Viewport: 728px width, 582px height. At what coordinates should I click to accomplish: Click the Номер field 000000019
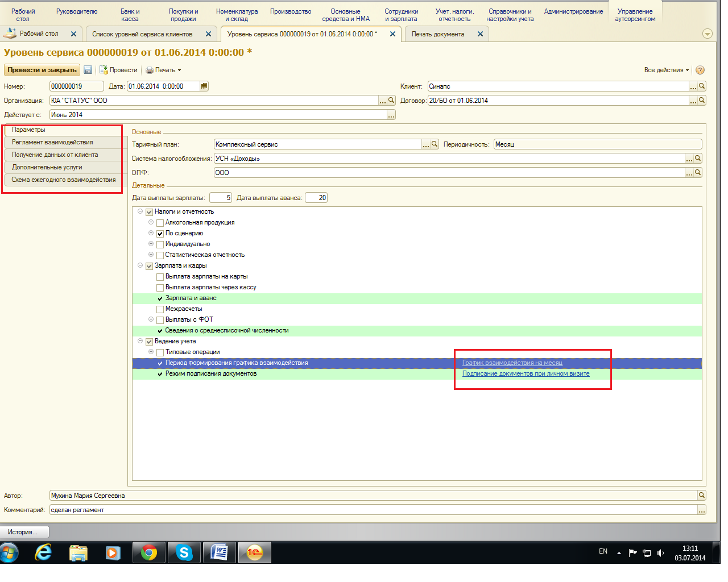[77, 86]
